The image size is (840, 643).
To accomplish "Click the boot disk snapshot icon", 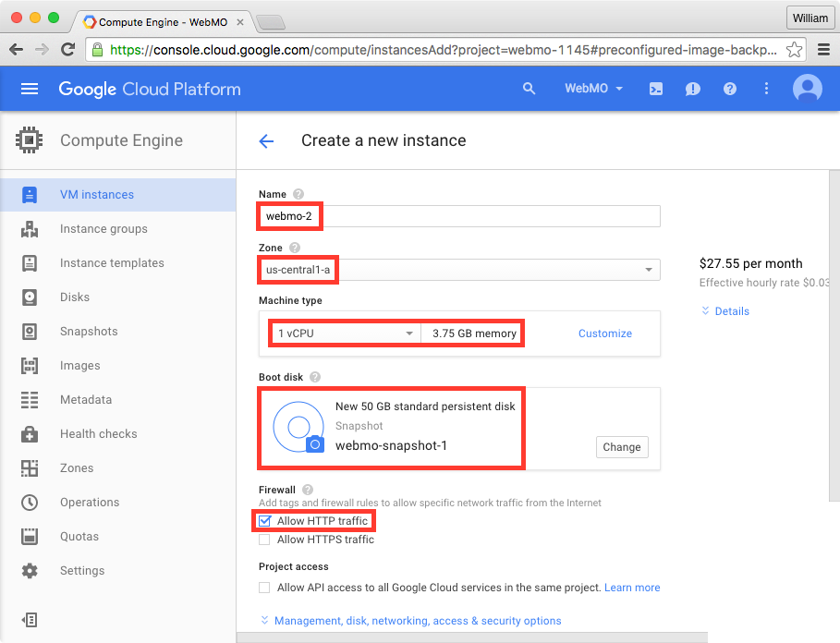I will (298, 427).
